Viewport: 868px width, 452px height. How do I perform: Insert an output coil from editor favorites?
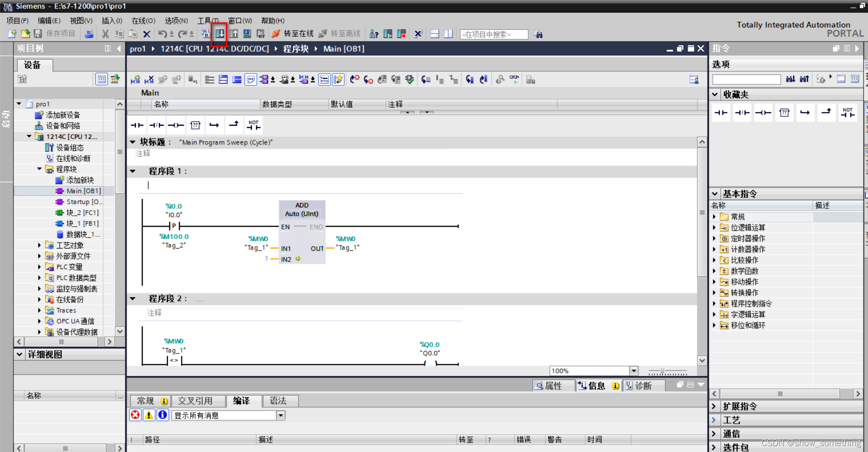tap(176, 125)
